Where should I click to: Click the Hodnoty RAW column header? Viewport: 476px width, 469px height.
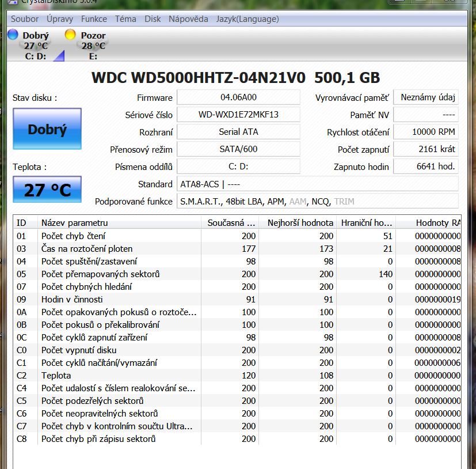(428, 223)
